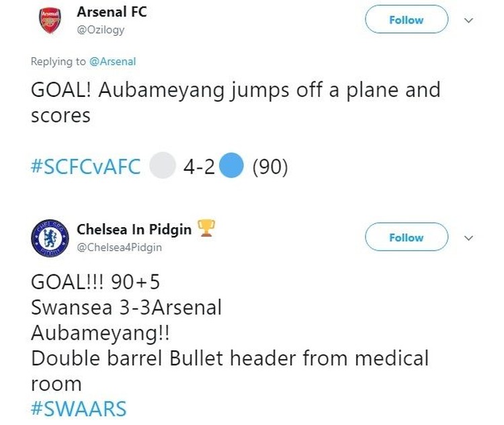This screenshot has height=425, width=504.
Task: Open the Arsenal FC display name
Action: coord(112,12)
